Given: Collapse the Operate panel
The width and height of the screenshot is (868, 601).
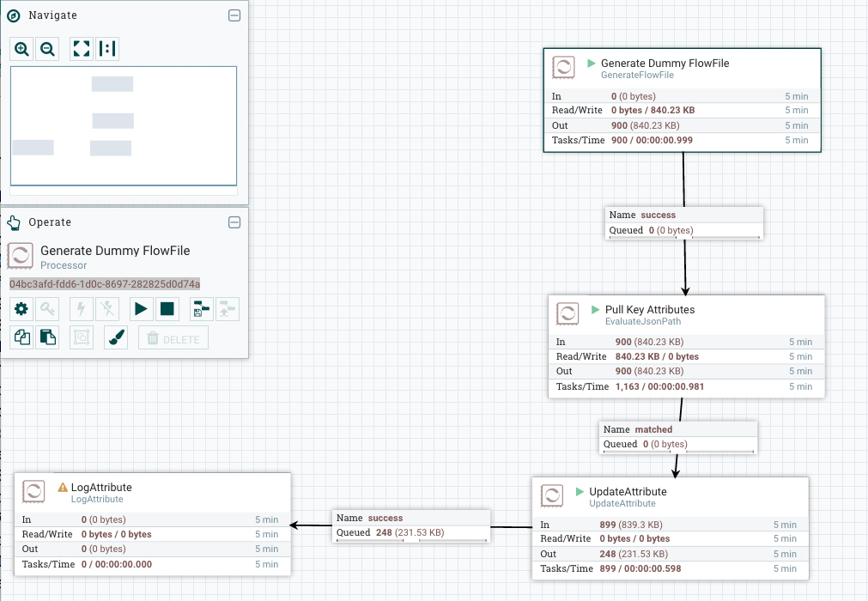Looking at the screenshot, I should 234,222.
